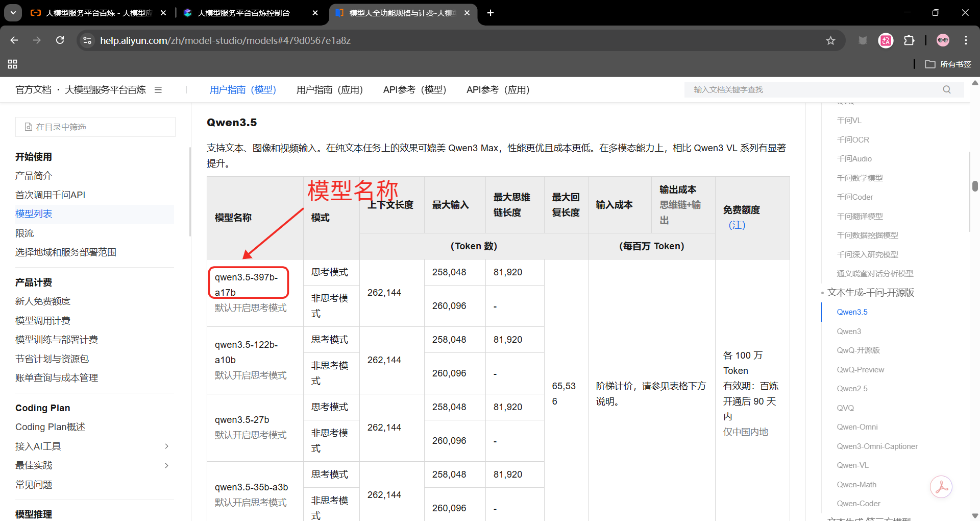
Task: Click the 在目录中筛选 filter field
Action: 95,127
